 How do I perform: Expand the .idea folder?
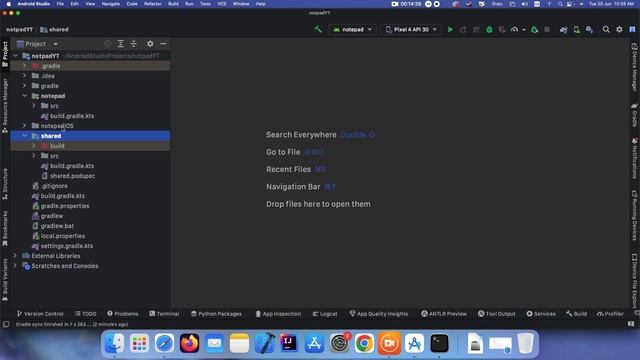click(x=24, y=76)
